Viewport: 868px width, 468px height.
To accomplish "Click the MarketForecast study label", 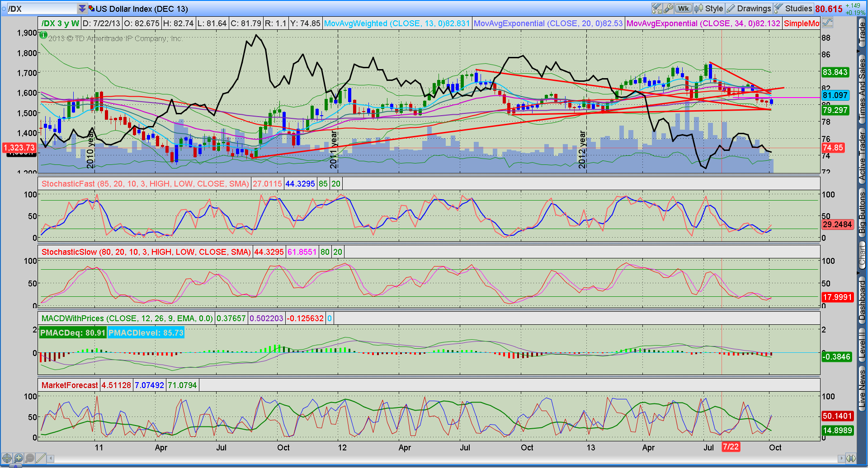I will 70,385.
